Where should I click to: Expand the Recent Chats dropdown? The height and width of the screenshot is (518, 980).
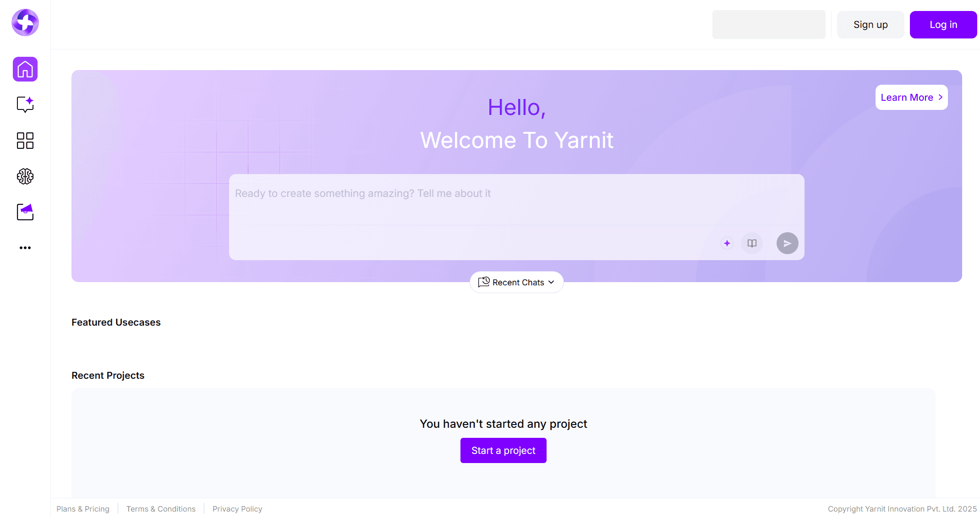pyautogui.click(x=516, y=282)
